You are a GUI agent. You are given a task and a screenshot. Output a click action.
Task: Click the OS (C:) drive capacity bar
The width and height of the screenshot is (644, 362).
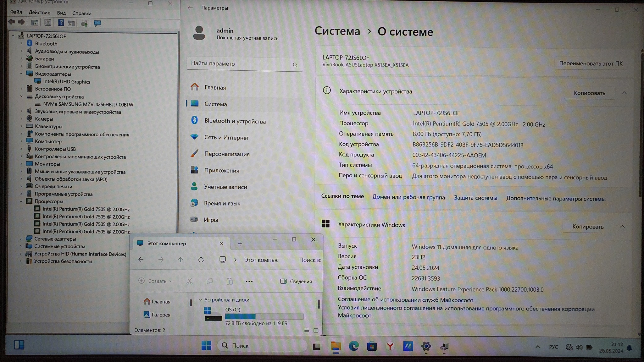pyautogui.click(x=264, y=316)
